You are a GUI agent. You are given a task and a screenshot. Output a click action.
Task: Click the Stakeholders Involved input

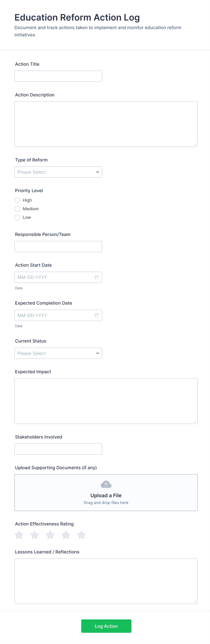click(x=58, y=449)
